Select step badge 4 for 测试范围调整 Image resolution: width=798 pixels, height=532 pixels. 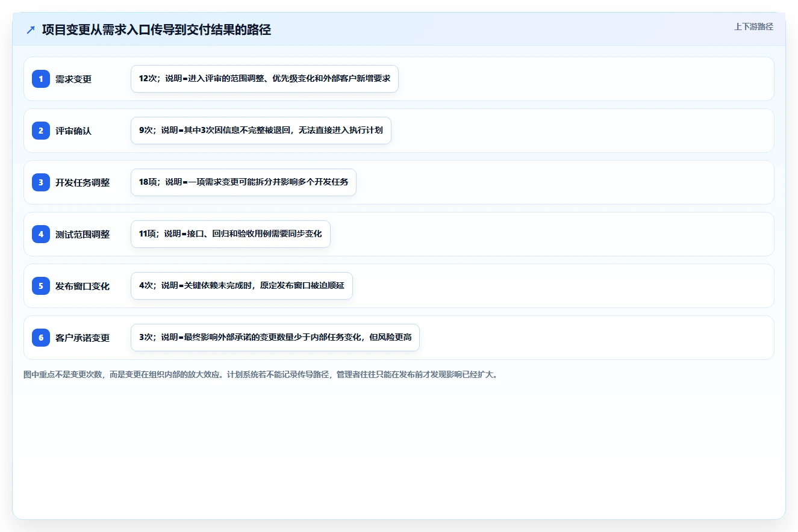click(41, 234)
